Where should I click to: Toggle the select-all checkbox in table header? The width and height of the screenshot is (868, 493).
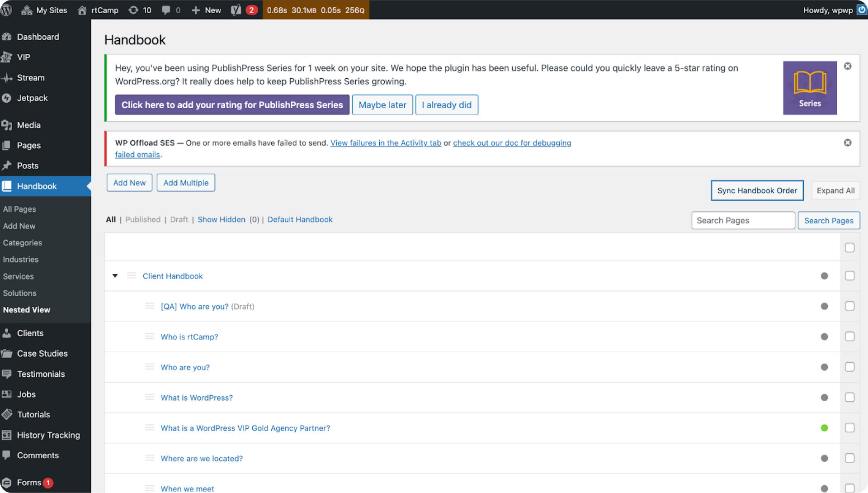click(x=850, y=247)
